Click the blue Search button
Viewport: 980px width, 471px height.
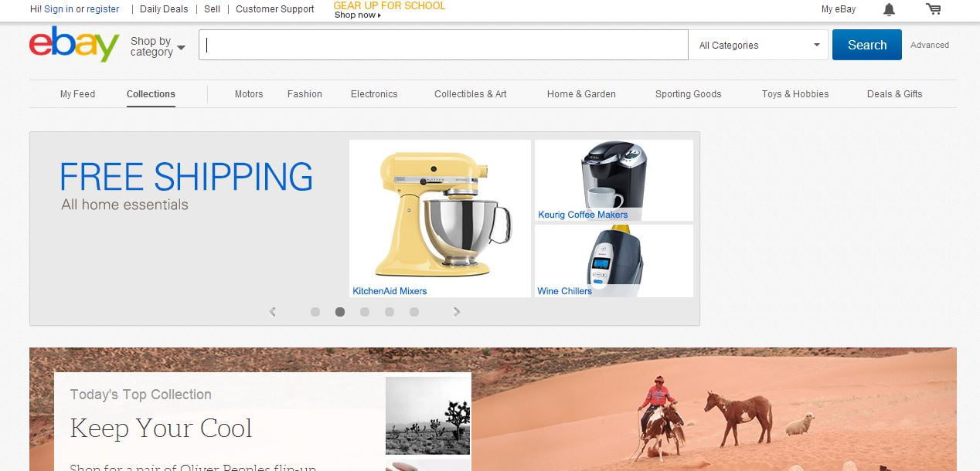pyautogui.click(x=866, y=45)
